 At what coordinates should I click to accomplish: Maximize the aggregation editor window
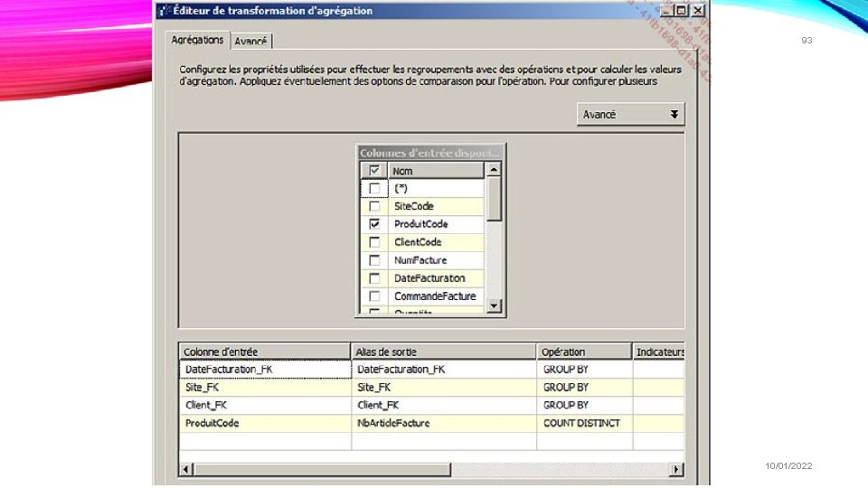[682, 11]
